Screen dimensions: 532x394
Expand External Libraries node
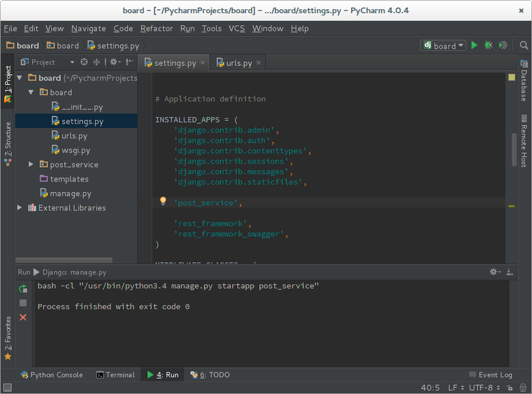point(20,207)
